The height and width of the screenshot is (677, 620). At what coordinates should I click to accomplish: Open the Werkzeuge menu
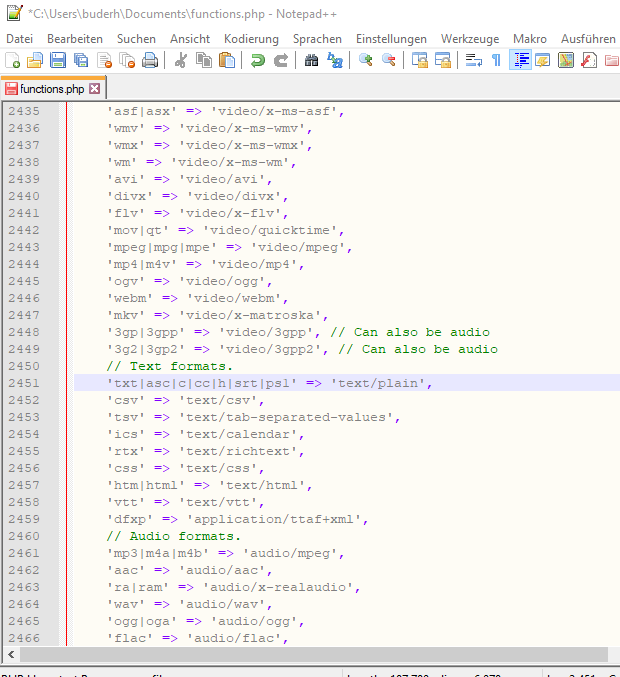click(470, 39)
